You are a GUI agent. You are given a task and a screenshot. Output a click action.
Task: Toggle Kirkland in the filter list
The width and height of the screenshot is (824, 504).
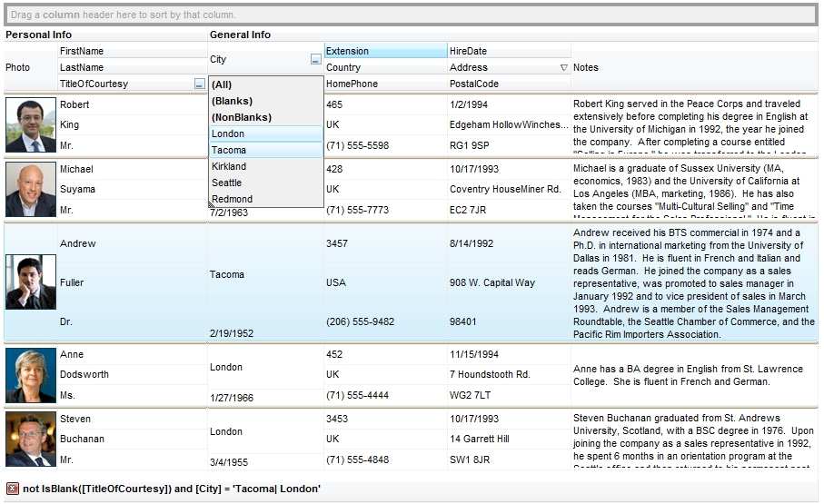265,167
